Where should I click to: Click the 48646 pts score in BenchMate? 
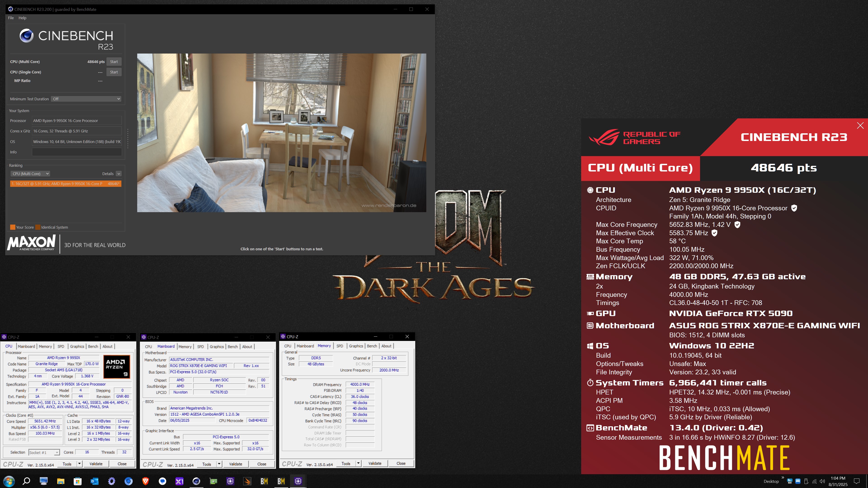click(x=784, y=168)
